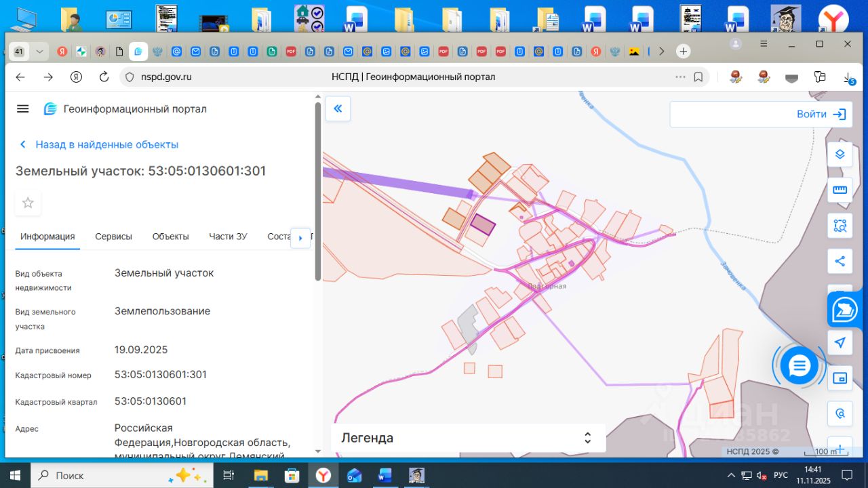Click the Геоинформационный портал logo link

[x=125, y=109]
